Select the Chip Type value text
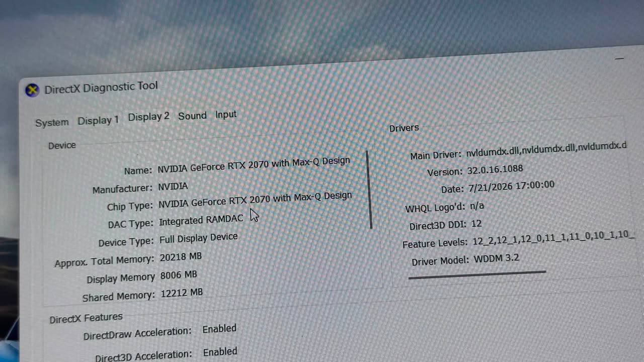Screen dimensions: 644x362 (x=255, y=200)
